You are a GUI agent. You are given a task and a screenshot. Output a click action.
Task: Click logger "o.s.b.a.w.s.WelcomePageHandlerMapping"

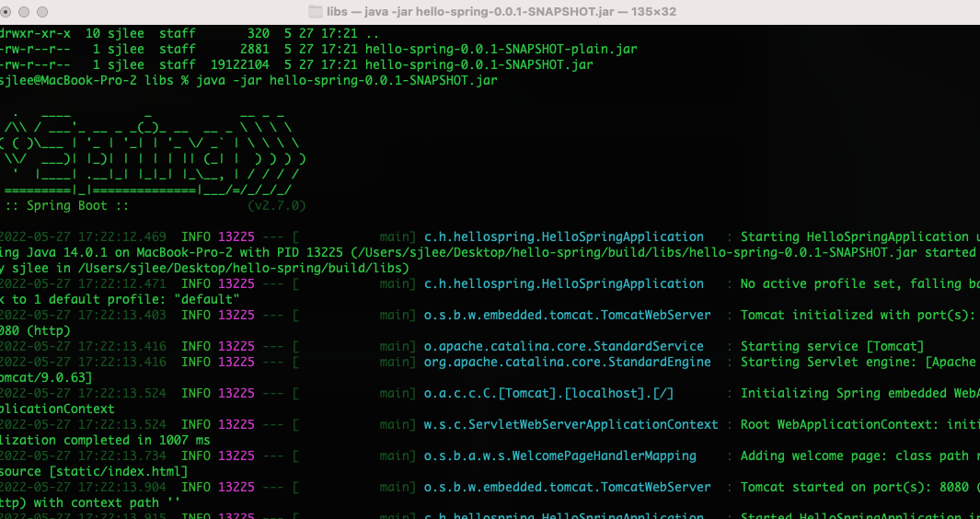(x=560, y=456)
